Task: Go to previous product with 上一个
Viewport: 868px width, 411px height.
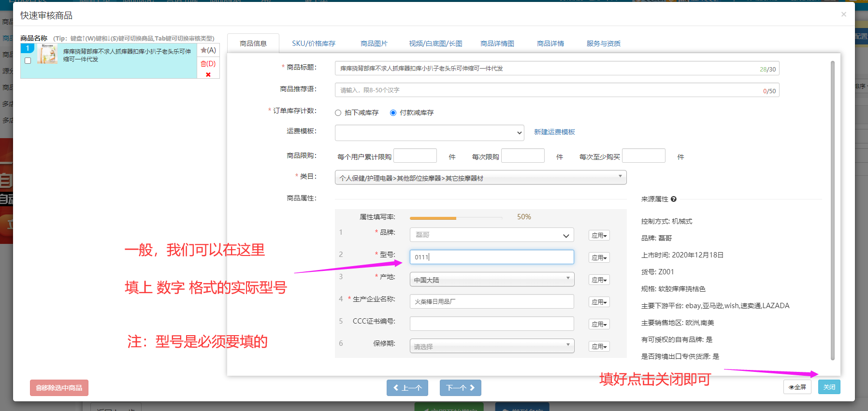Action: [x=407, y=388]
